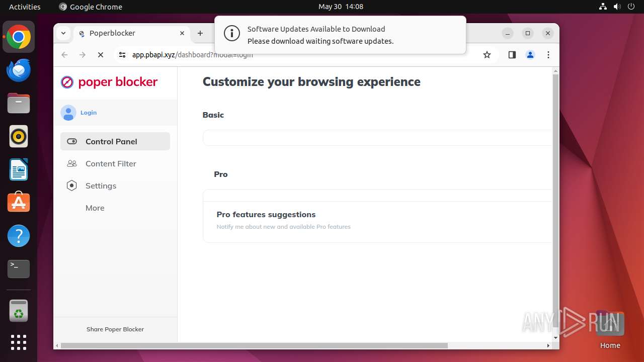The height and width of the screenshot is (362, 644).
Task: Click the Software Updates notification
Action: [340, 35]
